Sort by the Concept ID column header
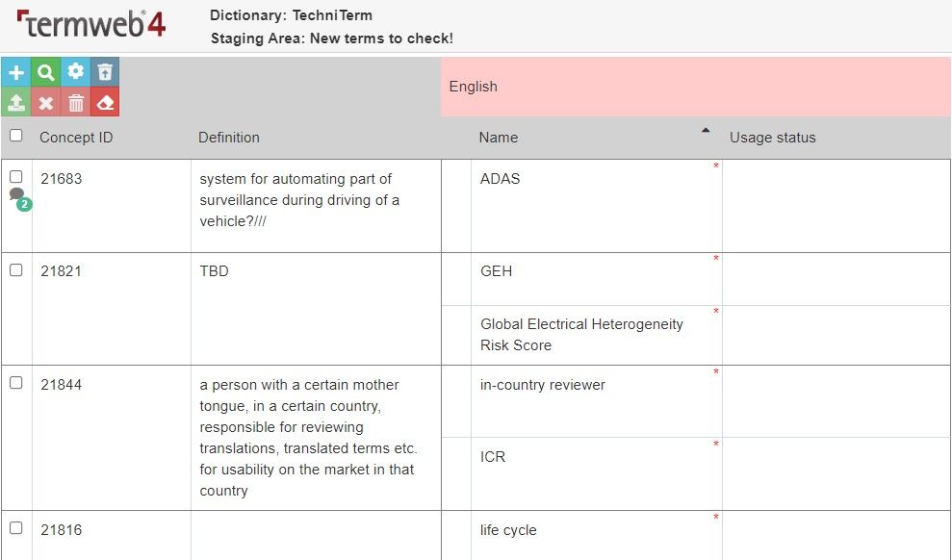Viewport: 952px width, 560px height. click(x=76, y=138)
